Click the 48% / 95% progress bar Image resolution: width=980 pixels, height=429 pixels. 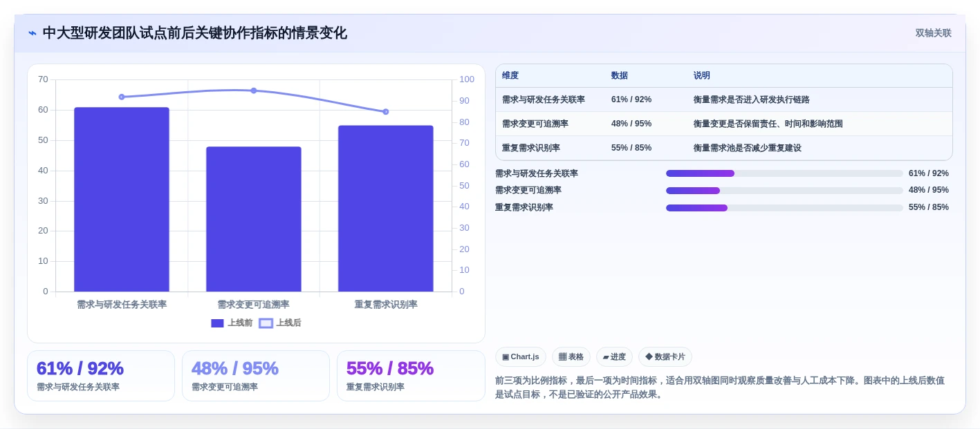tap(784, 191)
